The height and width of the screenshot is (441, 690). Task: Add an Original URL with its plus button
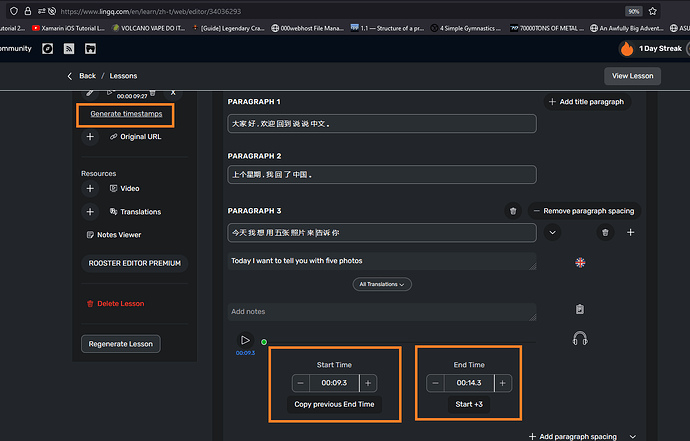(x=90, y=137)
